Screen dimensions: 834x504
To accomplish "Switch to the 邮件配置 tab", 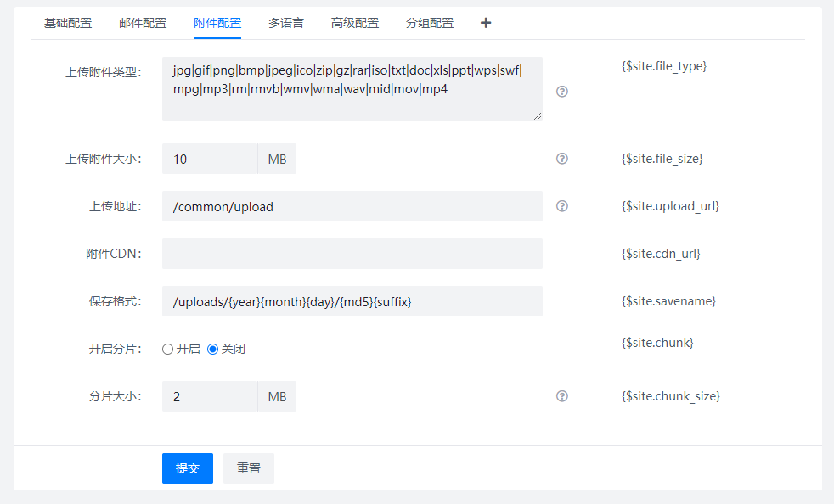I will (143, 23).
